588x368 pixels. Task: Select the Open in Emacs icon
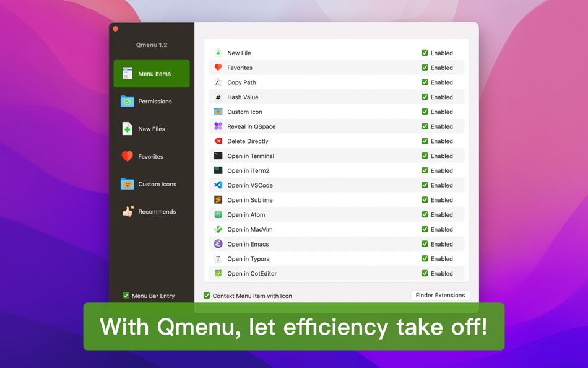[217, 244]
